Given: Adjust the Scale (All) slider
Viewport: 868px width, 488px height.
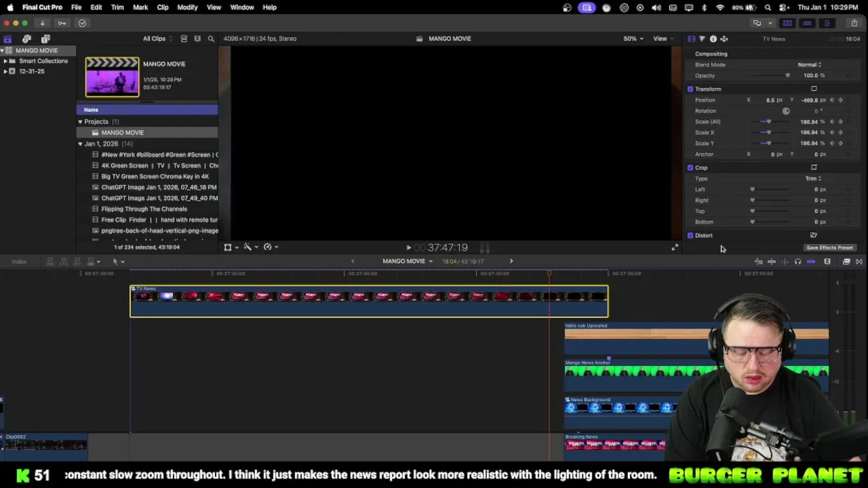Looking at the screenshot, I should point(770,122).
